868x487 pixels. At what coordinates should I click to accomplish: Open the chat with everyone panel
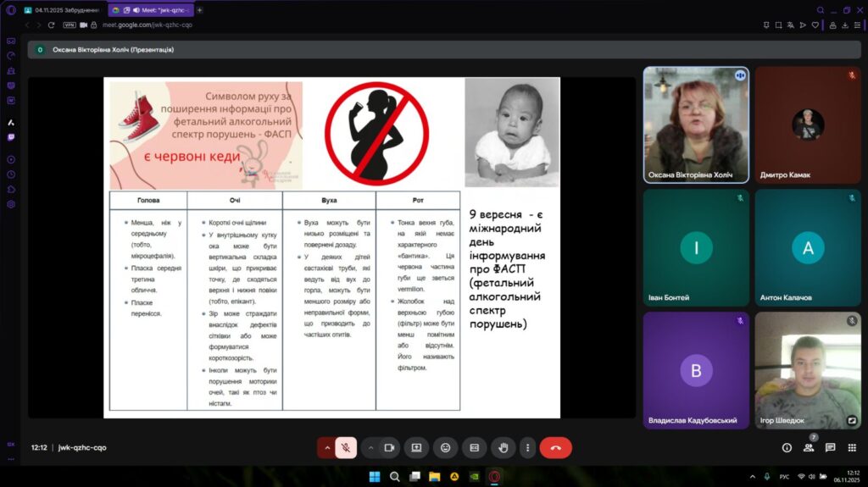[x=830, y=447]
